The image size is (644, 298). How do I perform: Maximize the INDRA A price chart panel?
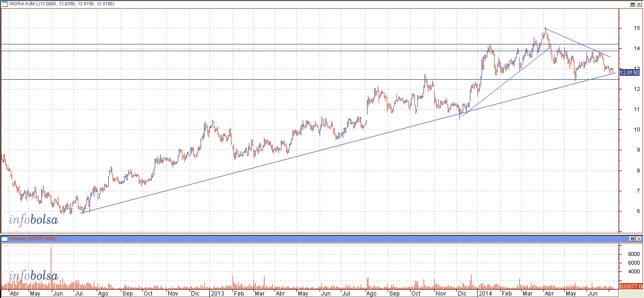632,3
